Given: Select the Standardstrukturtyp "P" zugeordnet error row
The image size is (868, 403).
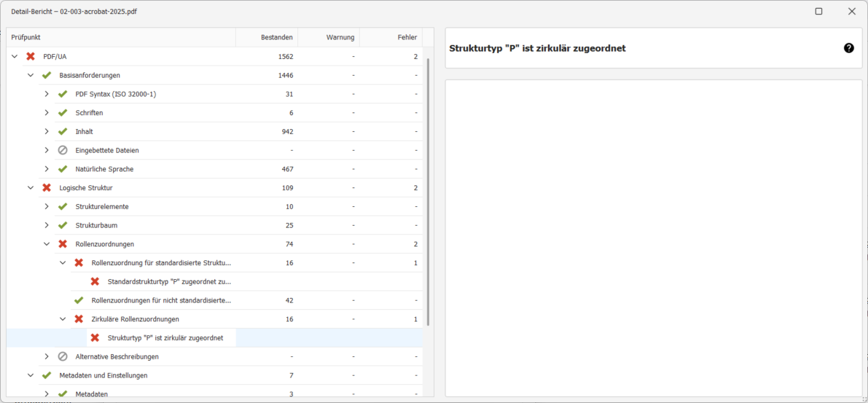Looking at the screenshot, I should 169,282.
